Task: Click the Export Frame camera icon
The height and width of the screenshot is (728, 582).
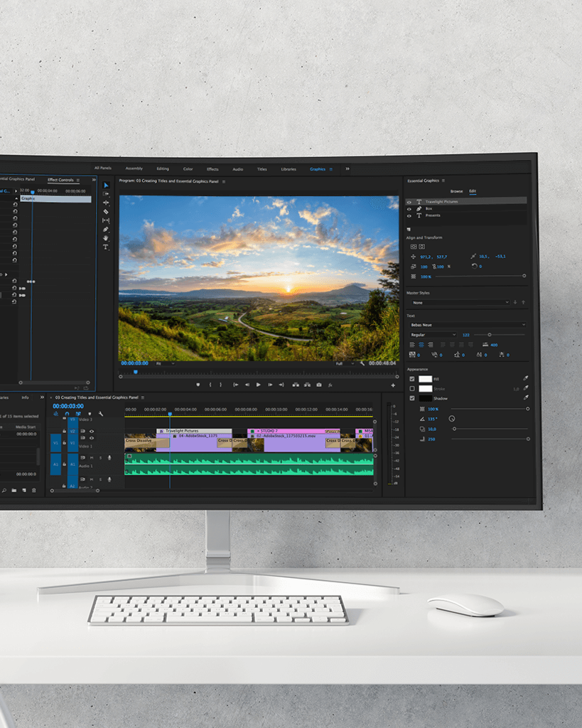Action: [318, 385]
